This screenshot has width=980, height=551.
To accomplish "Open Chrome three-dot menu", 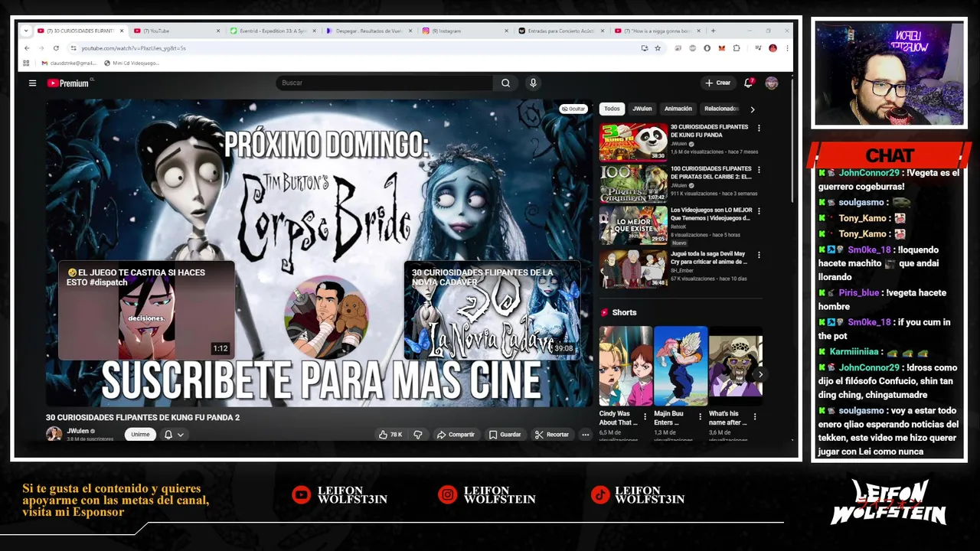I will click(x=787, y=48).
